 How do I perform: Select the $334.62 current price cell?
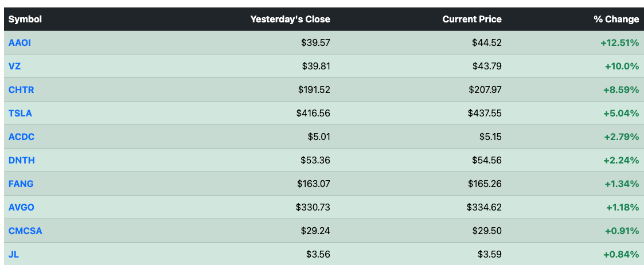(x=484, y=208)
